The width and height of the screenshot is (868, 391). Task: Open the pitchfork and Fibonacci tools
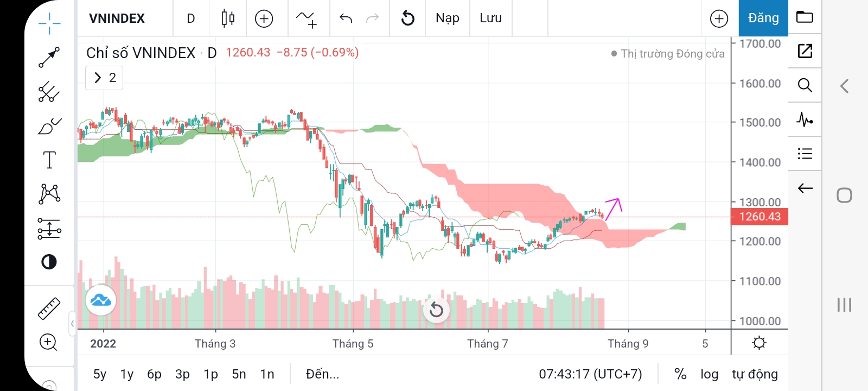49,92
